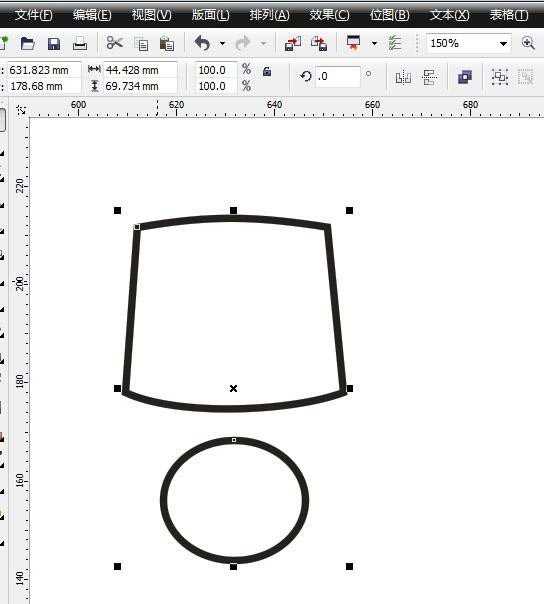Save the document with floppy icon

[x=54, y=44]
